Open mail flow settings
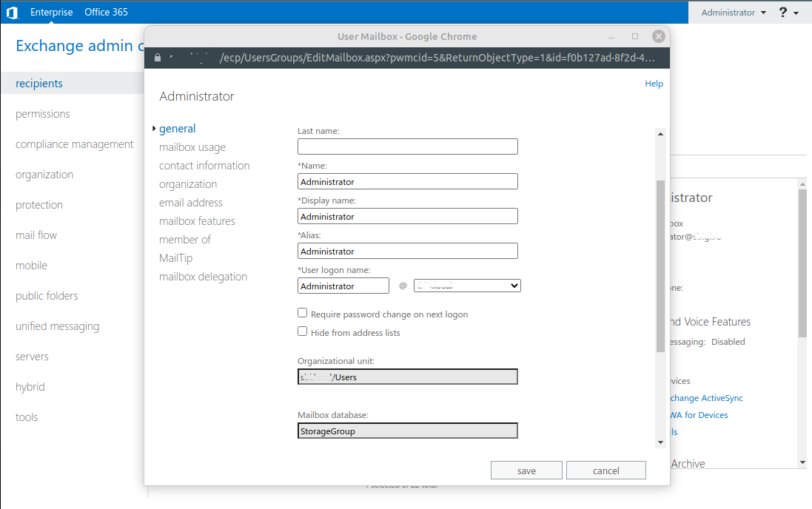 click(x=36, y=235)
